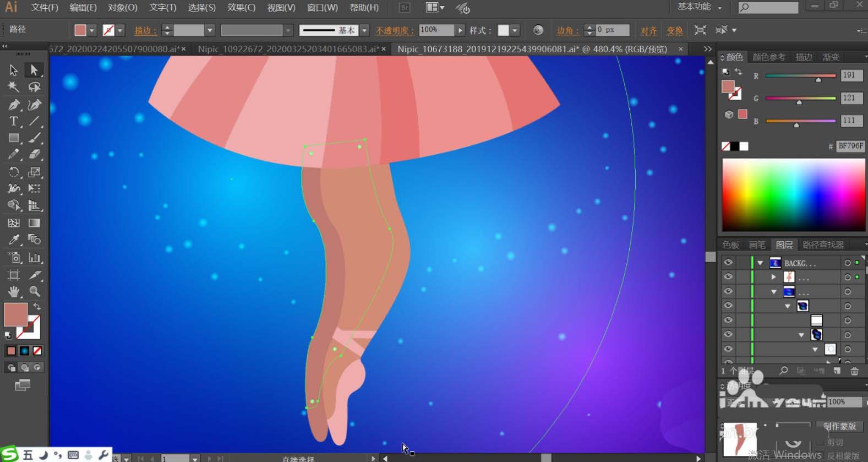Open the 描边: stroke panel link
The height and width of the screenshot is (462, 868).
point(146,30)
